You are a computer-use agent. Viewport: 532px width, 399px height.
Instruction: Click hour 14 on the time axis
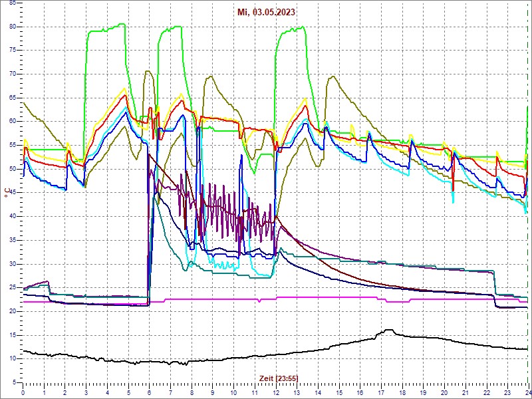coord(318,392)
